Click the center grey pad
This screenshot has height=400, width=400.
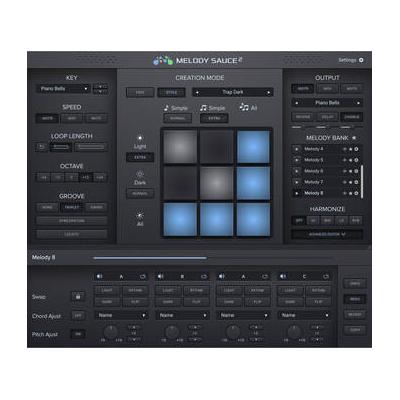coord(216,183)
